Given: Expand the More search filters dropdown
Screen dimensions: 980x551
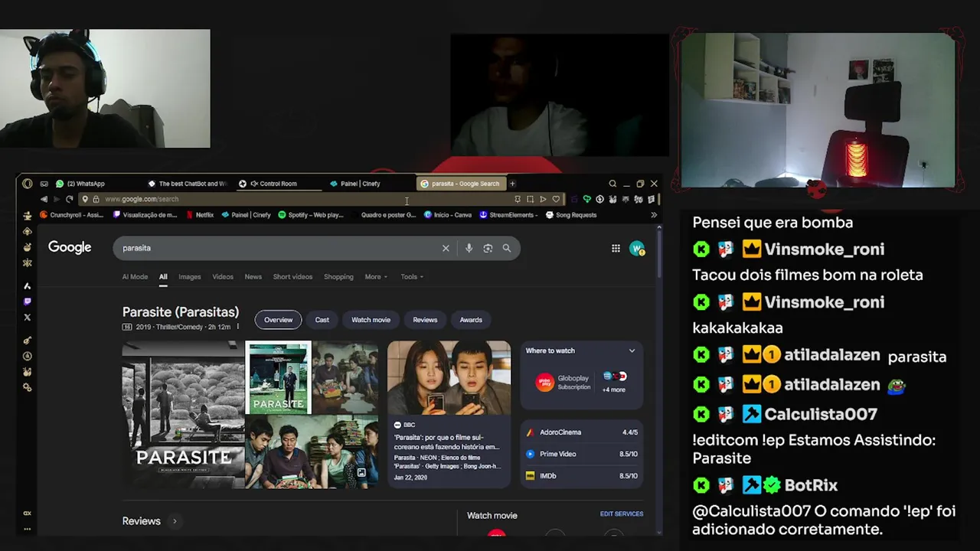Looking at the screenshot, I should tap(376, 277).
